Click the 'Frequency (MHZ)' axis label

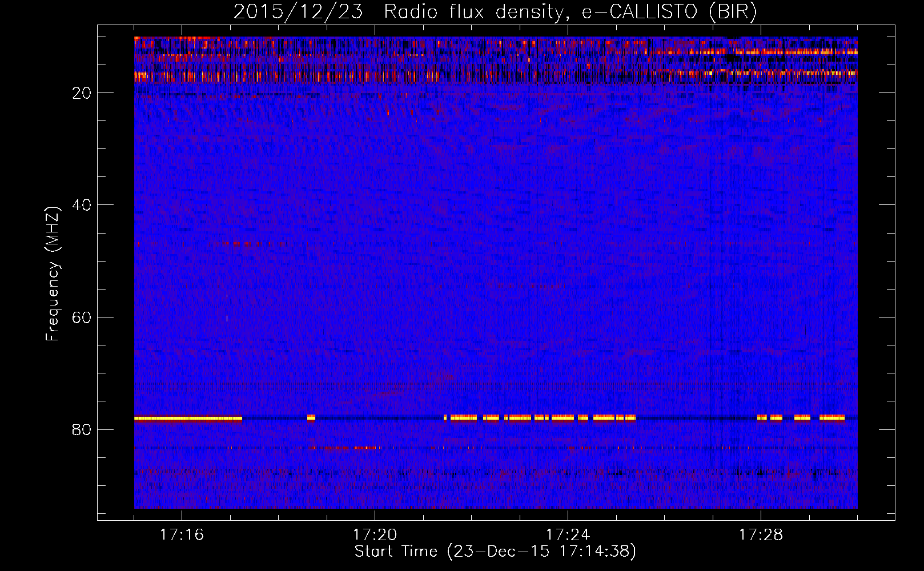coord(53,275)
